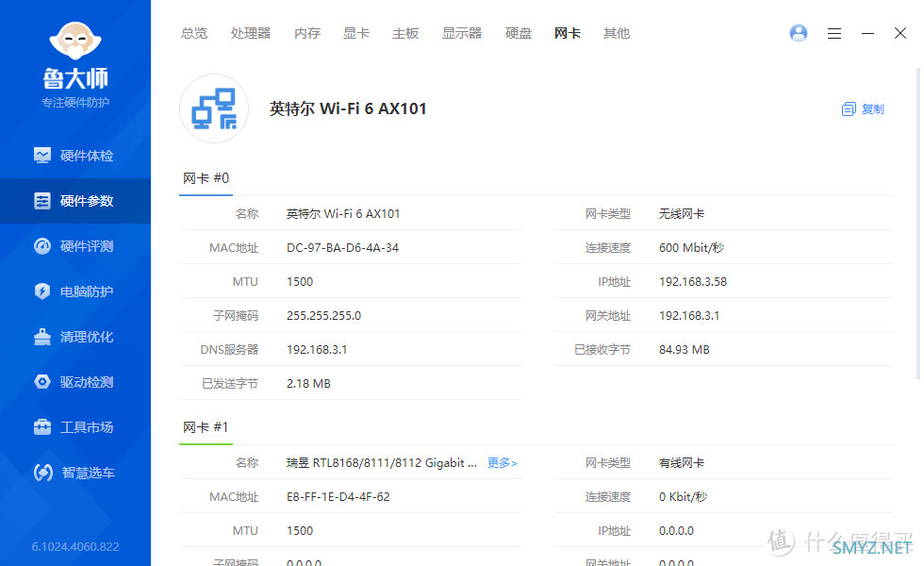This screenshot has height=566, width=924.
Task: Click MAC address DC-97-BA-D6-4A-34
Action: pos(342,247)
